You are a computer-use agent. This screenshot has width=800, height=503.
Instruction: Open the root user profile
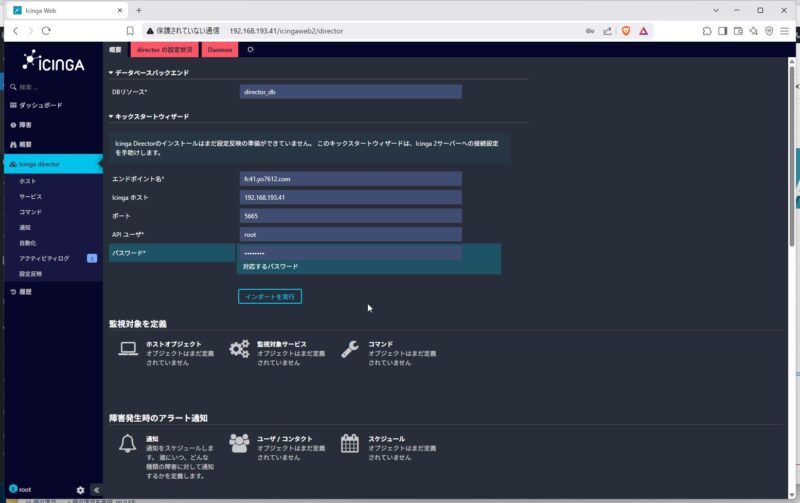click(x=20, y=489)
